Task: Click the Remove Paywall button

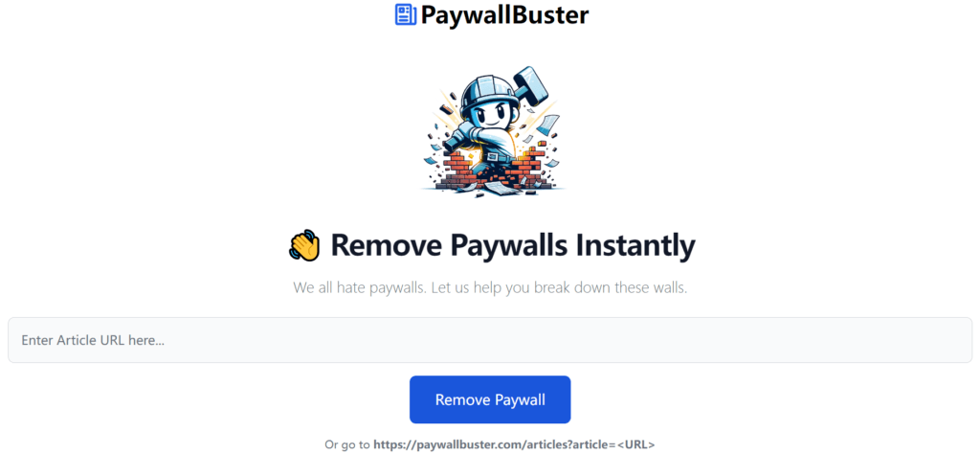Action: 490,399
